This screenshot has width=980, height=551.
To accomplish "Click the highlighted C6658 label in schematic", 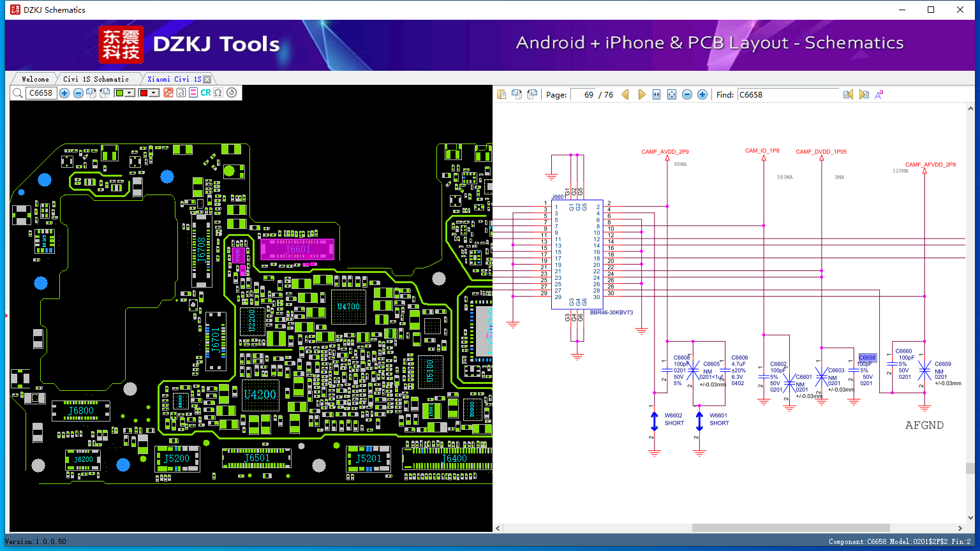I will tap(867, 358).
